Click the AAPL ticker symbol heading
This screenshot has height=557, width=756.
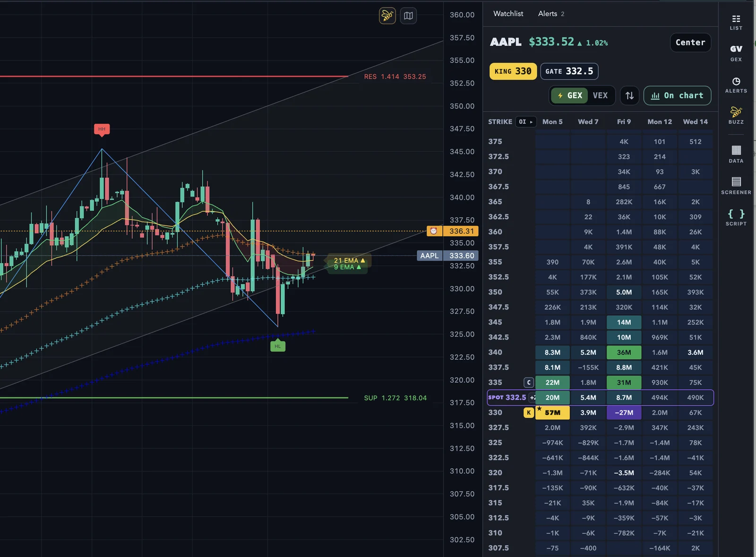506,42
